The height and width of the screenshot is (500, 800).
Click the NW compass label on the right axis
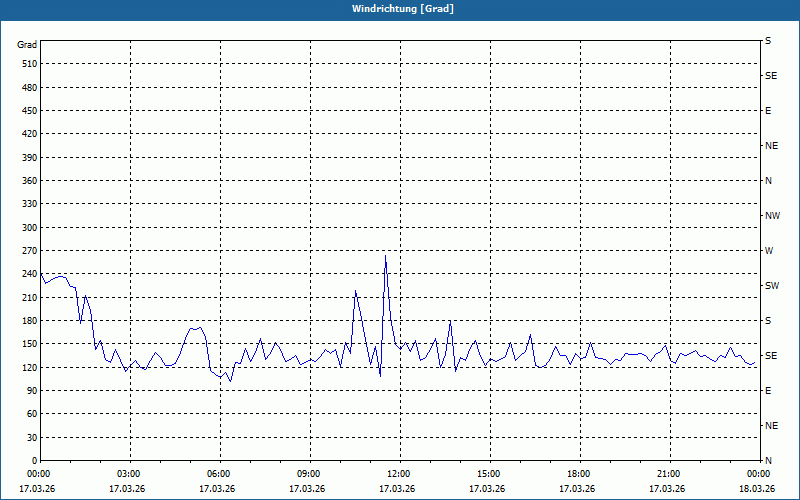[772, 216]
